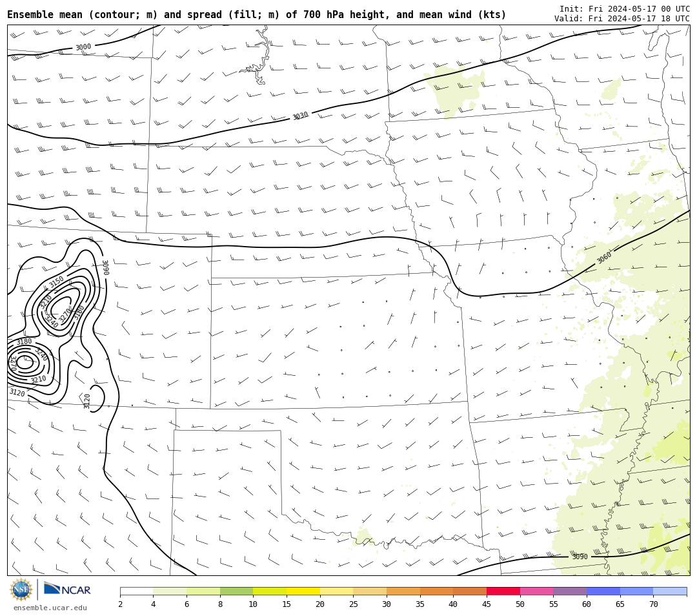The image size is (697, 616).
Task: Click the colorbar tick label 2
Action: point(120,604)
